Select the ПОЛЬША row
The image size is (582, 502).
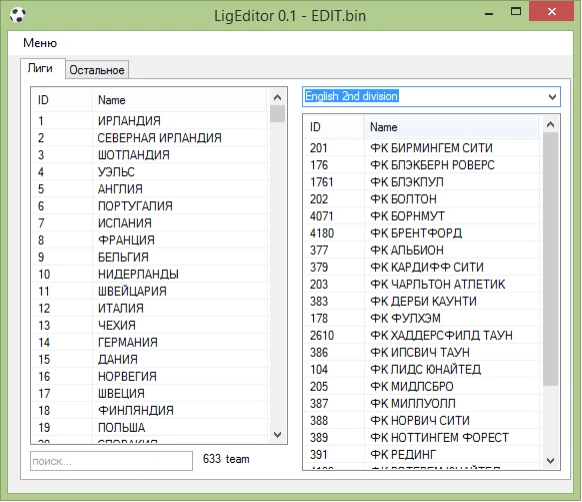[150, 428]
